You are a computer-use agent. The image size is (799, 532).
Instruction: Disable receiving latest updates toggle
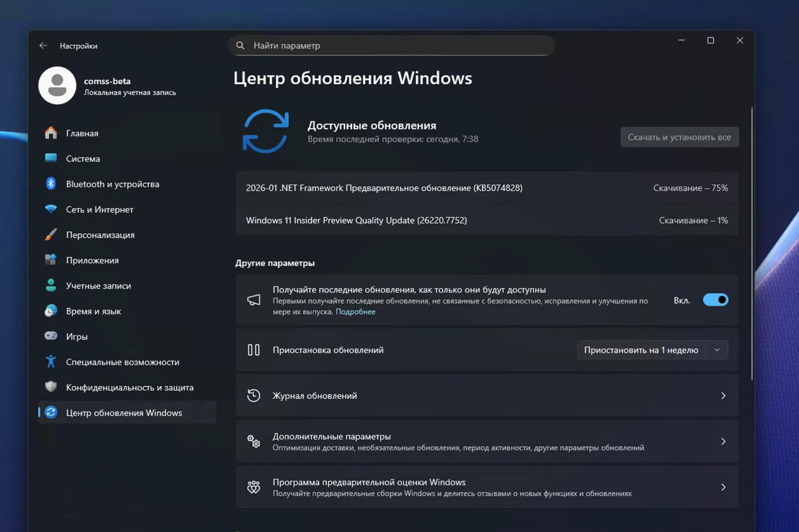tap(715, 299)
